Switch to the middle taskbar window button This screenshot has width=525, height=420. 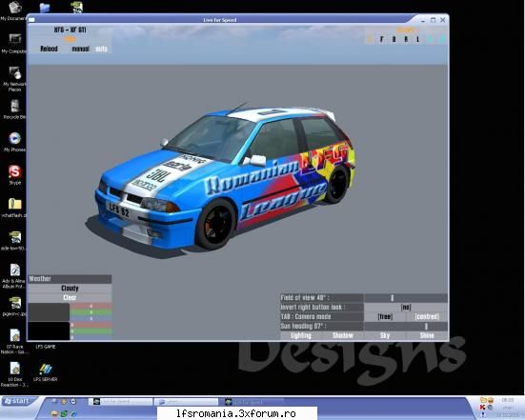186,401
